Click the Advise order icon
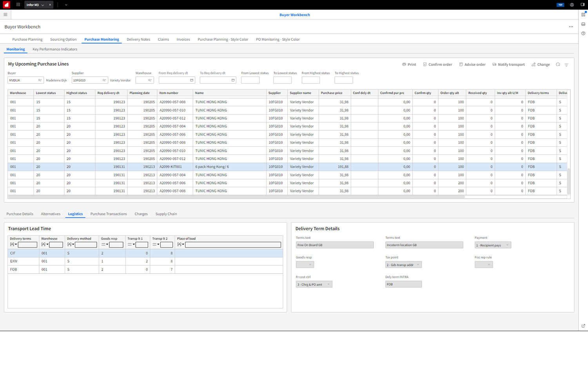The height and width of the screenshot is (376, 588). pos(461,64)
